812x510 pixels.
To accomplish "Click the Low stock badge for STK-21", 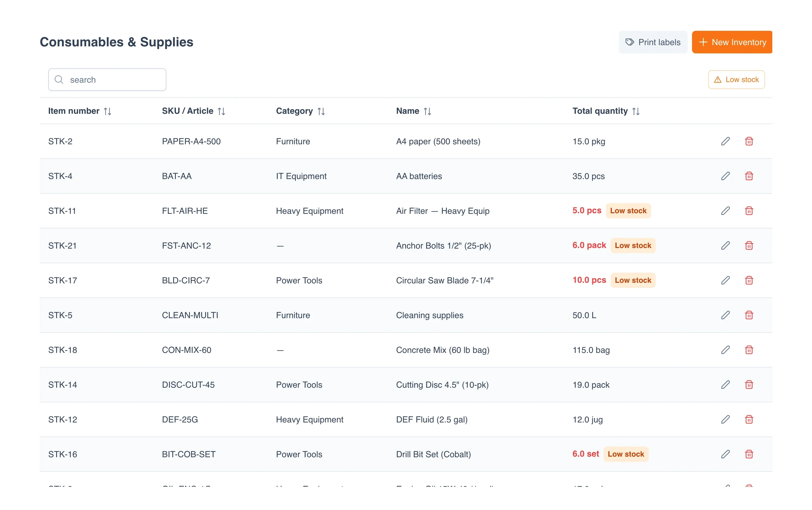I will click(633, 245).
